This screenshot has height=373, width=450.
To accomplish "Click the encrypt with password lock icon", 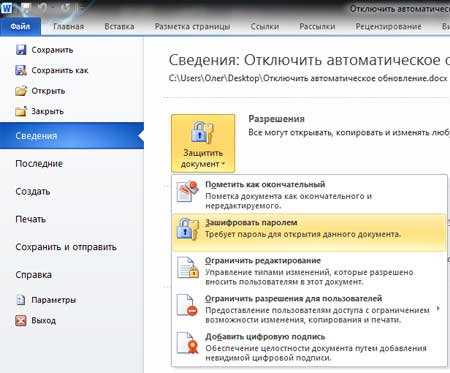I will (x=188, y=229).
